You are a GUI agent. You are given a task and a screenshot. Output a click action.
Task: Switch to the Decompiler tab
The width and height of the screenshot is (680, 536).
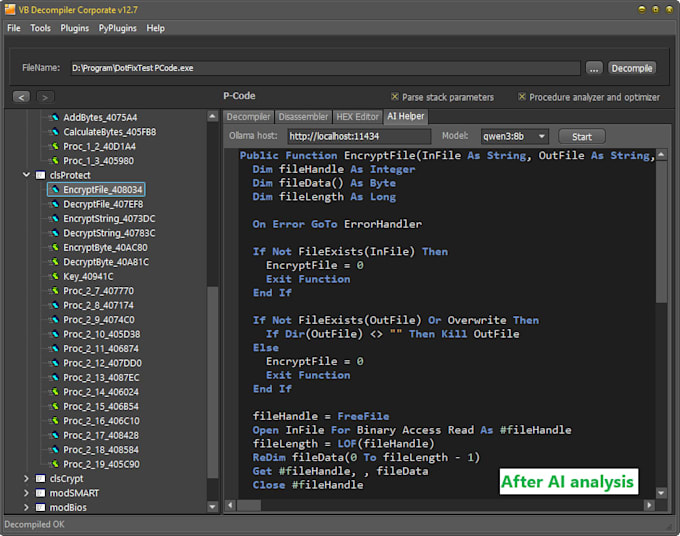click(x=248, y=117)
